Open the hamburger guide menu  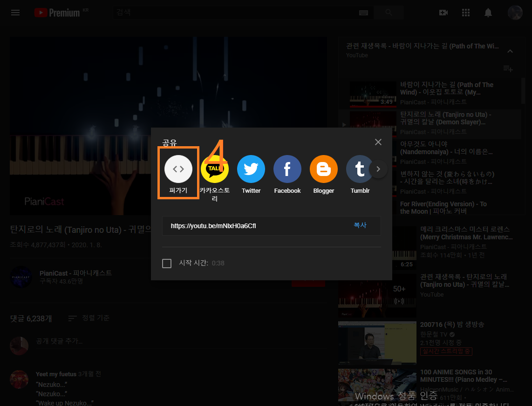15,13
